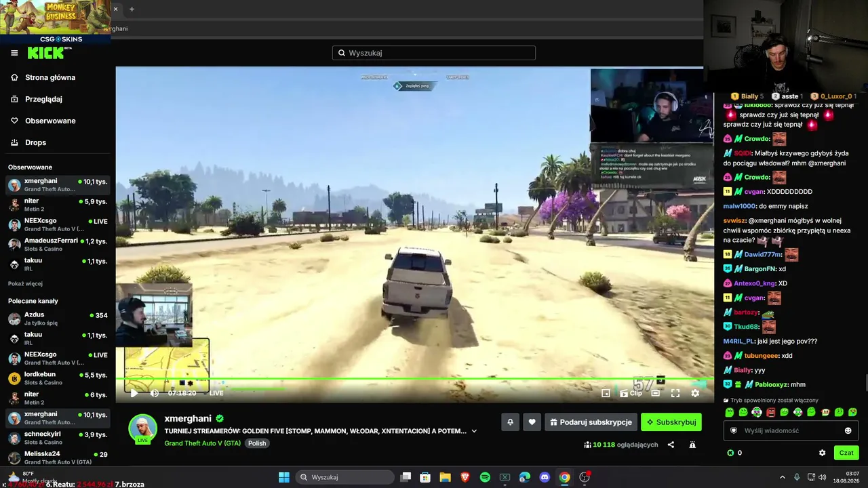This screenshot has height=488, width=868.
Task: Click the taskbar Wyszukaj search box
Action: 344,477
